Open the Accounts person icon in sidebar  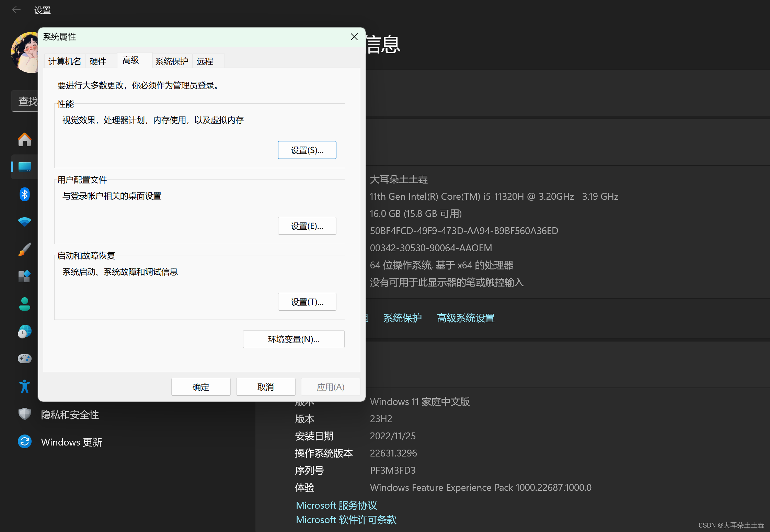[24, 304]
